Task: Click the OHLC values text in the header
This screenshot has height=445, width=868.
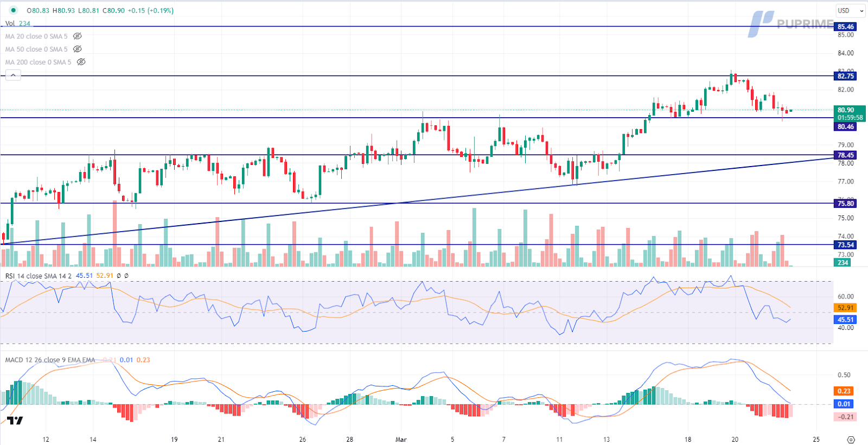Action: pyautogui.click(x=100, y=10)
